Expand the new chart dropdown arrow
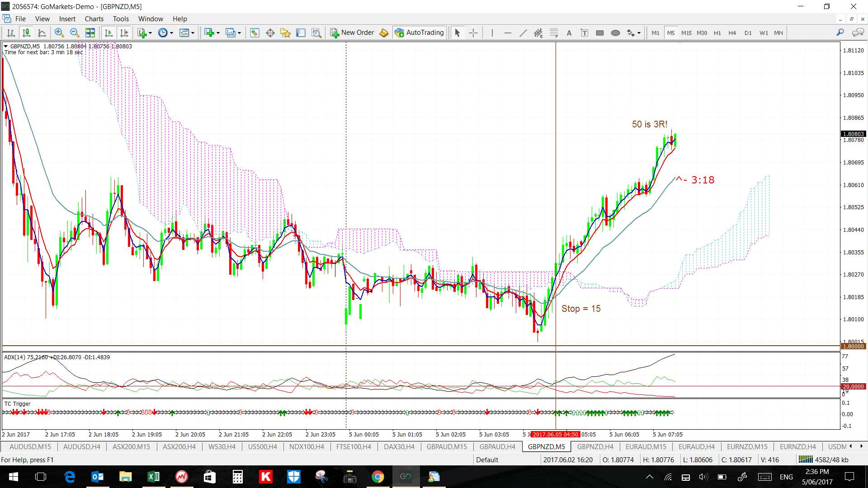This screenshot has width=868, height=488. pyautogui.click(x=218, y=33)
